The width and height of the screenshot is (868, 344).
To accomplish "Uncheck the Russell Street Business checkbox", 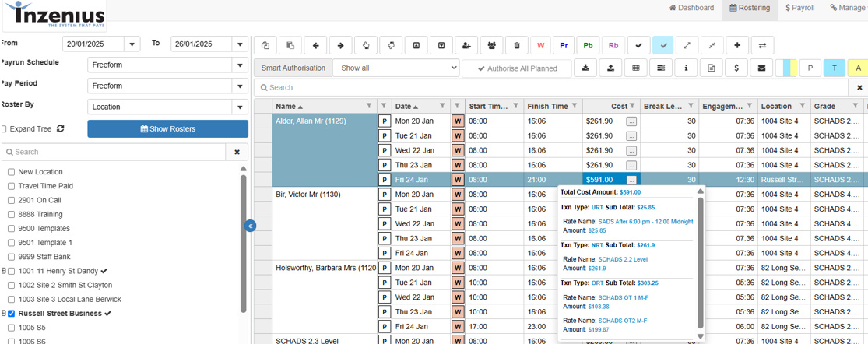I will pyautogui.click(x=11, y=314).
